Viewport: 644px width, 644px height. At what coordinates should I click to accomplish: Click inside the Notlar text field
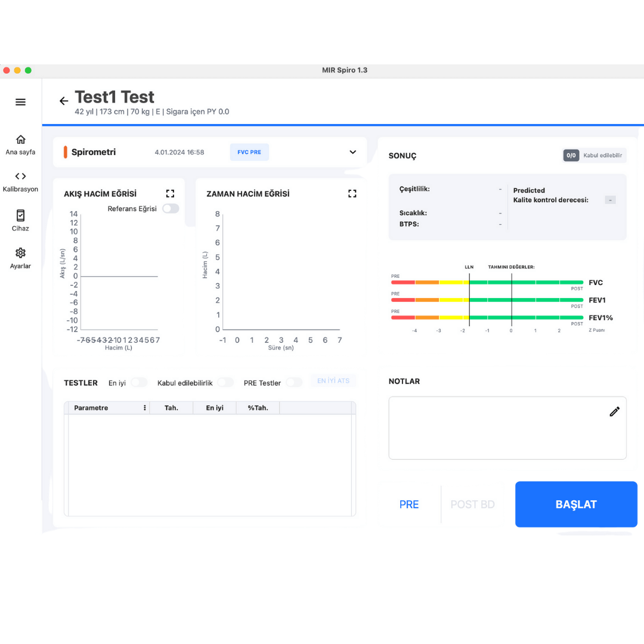click(495, 432)
